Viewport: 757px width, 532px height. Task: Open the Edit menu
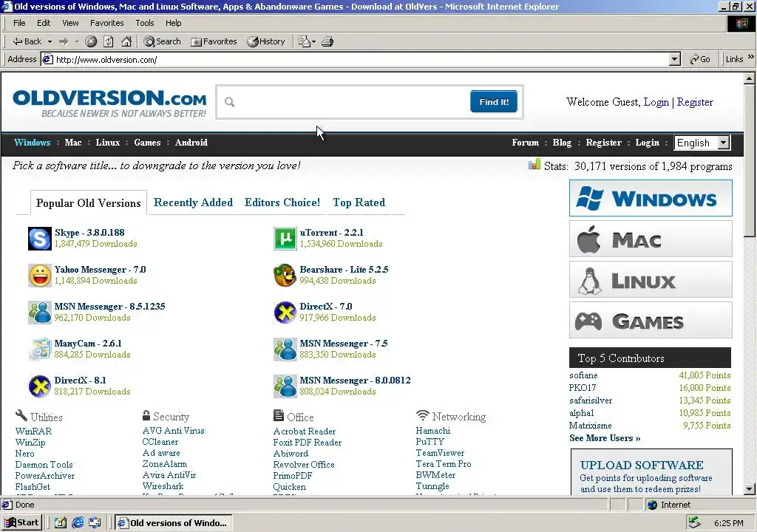click(x=44, y=23)
